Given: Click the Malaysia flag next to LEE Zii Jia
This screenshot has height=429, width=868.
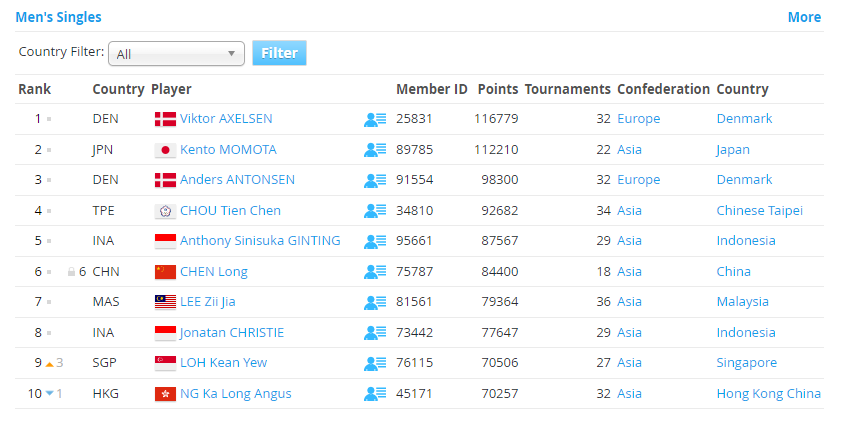Looking at the screenshot, I should click(x=165, y=302).
